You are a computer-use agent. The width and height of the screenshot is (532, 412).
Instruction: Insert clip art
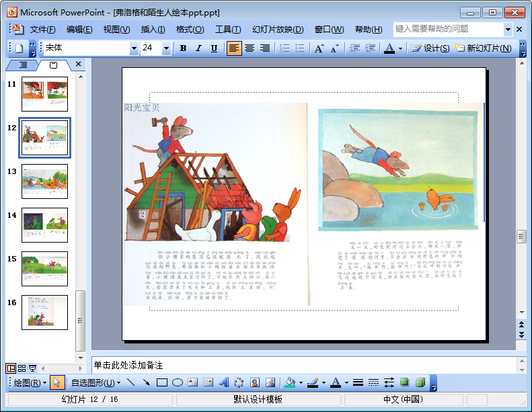coord(255,383)
